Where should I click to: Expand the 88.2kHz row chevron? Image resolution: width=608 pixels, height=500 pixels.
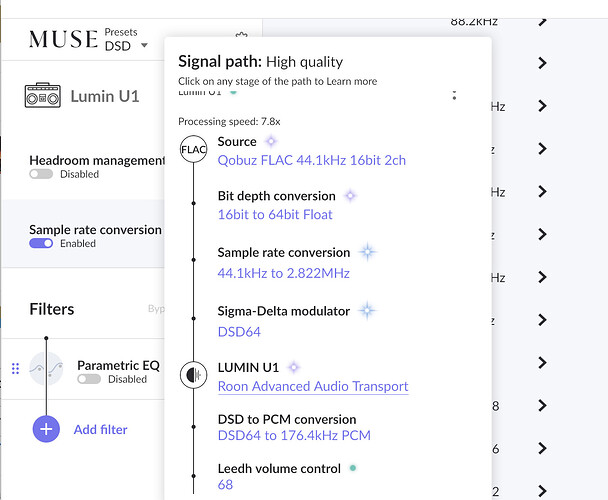coord(542,21)
